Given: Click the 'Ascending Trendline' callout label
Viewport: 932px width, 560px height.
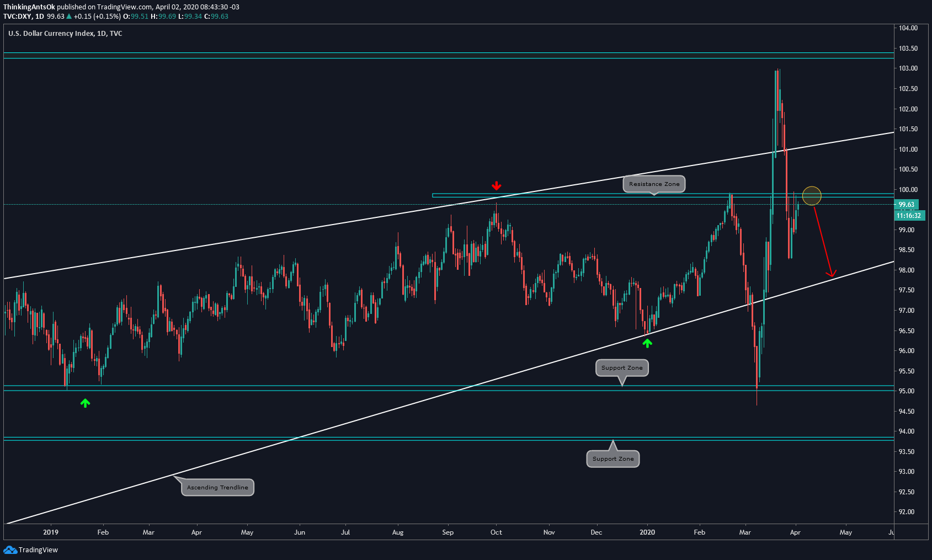Looking at the screenshot, I should click(x=217, y=487).
